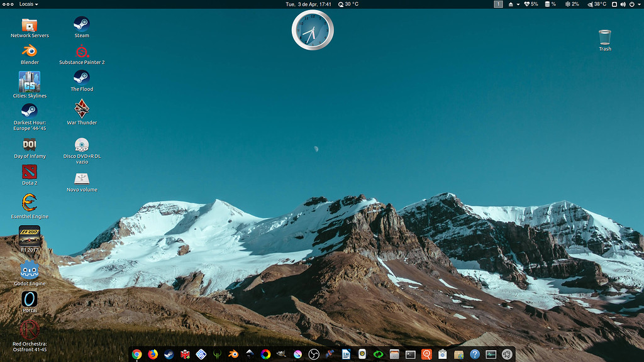The height and width of the screenshot is (362, 644).
Task: Click the square screen icon near volume
Action: pos(614,4)
